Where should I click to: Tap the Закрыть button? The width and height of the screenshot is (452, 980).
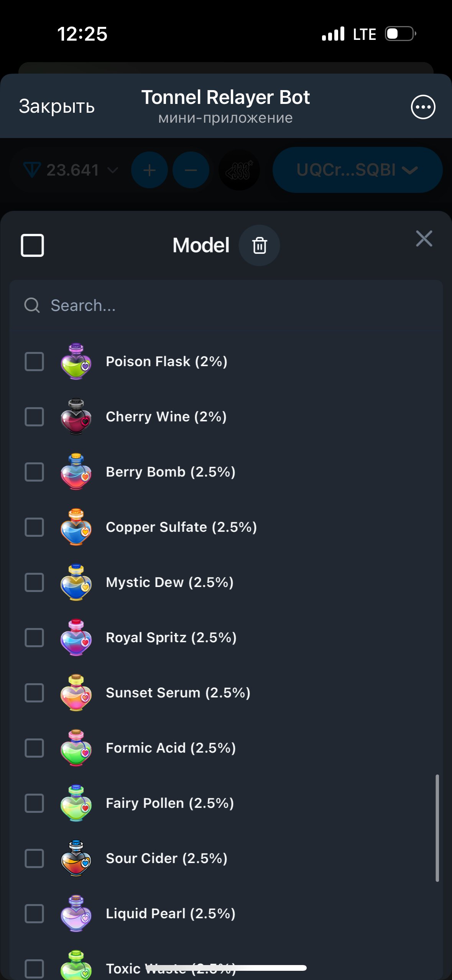coord(57,106)
